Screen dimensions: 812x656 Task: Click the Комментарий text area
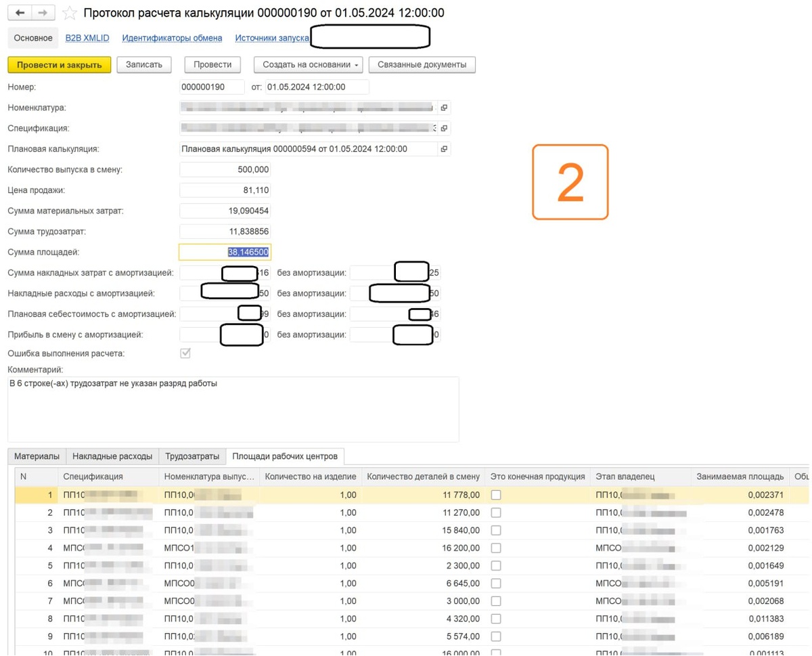tap(233, 410)
